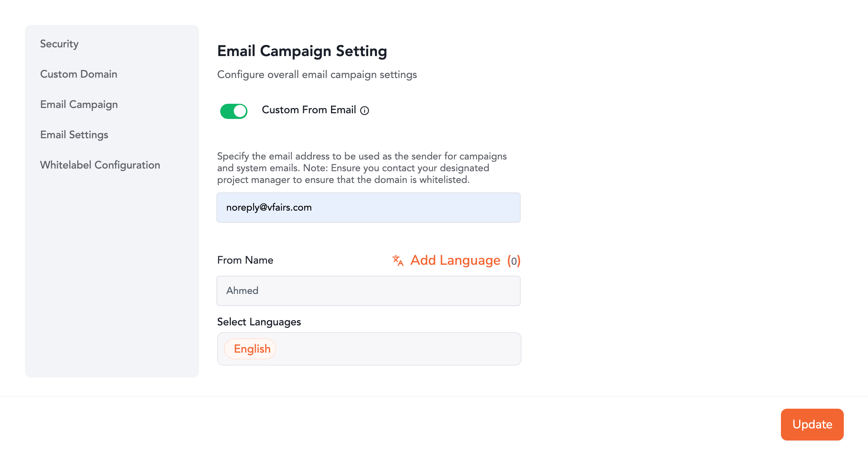
Task: Navigate to Whitelabel Configuration
Action: pos(100,165)
